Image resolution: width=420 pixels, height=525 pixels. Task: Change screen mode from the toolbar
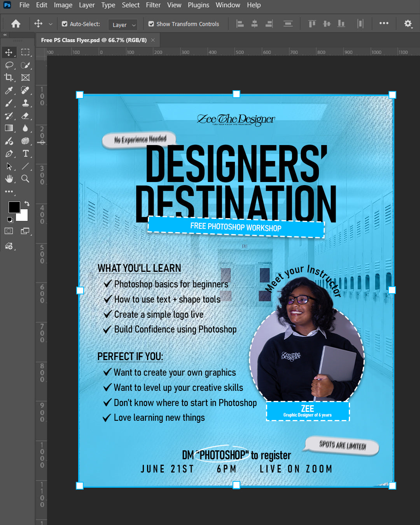(25, 231)
